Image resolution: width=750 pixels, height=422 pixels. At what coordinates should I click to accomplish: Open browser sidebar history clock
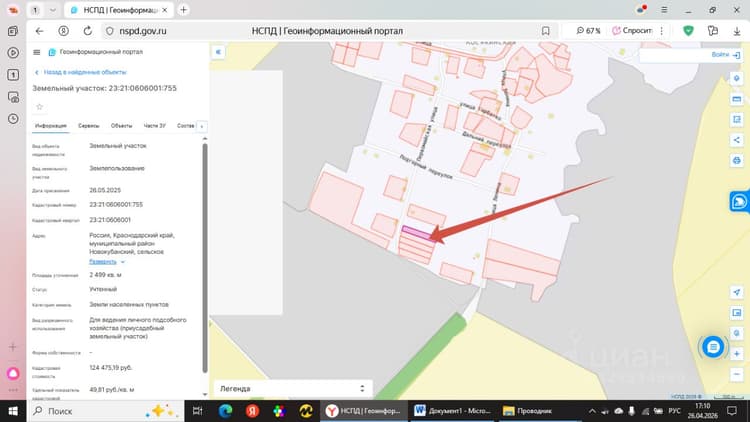pyautogui.click(x=13, y=119)
